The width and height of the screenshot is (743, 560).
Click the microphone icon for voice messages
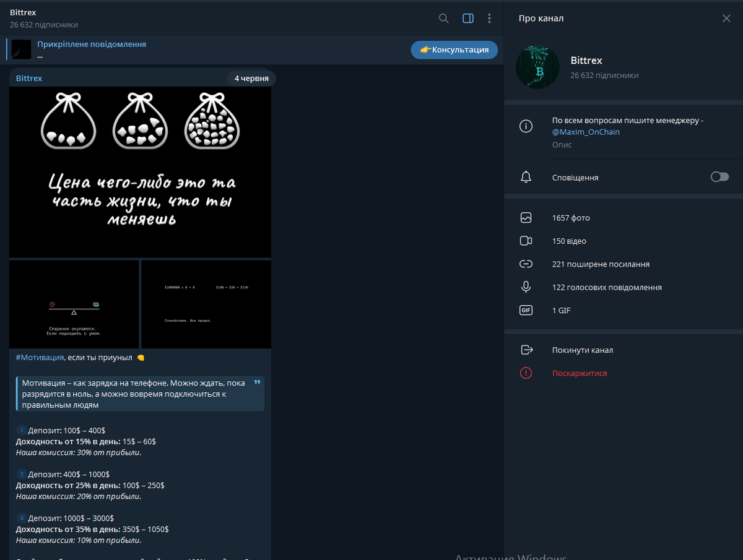pos(526,287)
